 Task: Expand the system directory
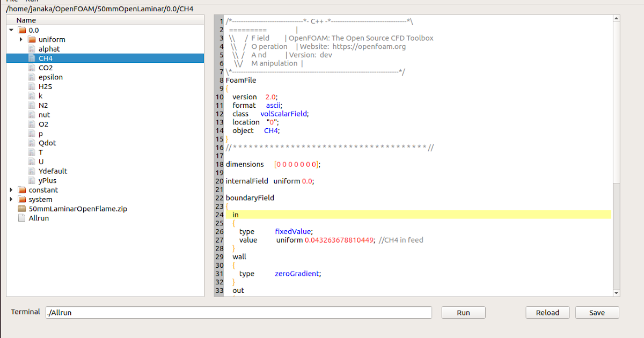tap(11, 199)
